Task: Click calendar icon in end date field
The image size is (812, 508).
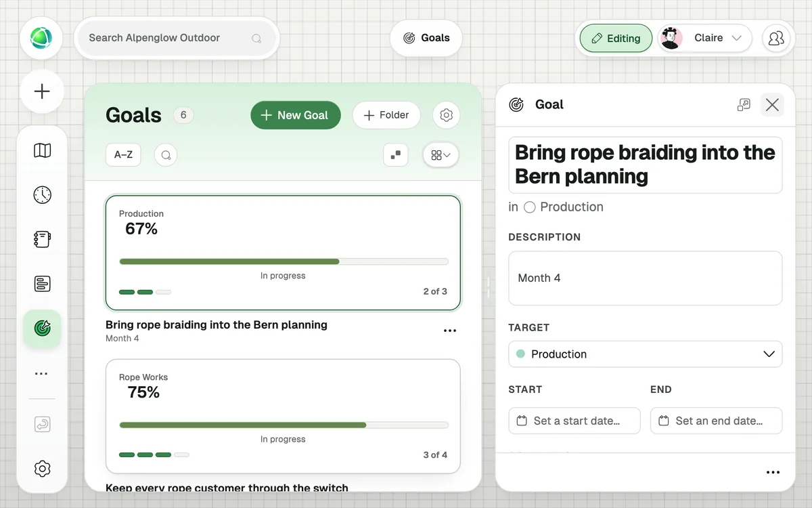Action: [x=664, y=421]
